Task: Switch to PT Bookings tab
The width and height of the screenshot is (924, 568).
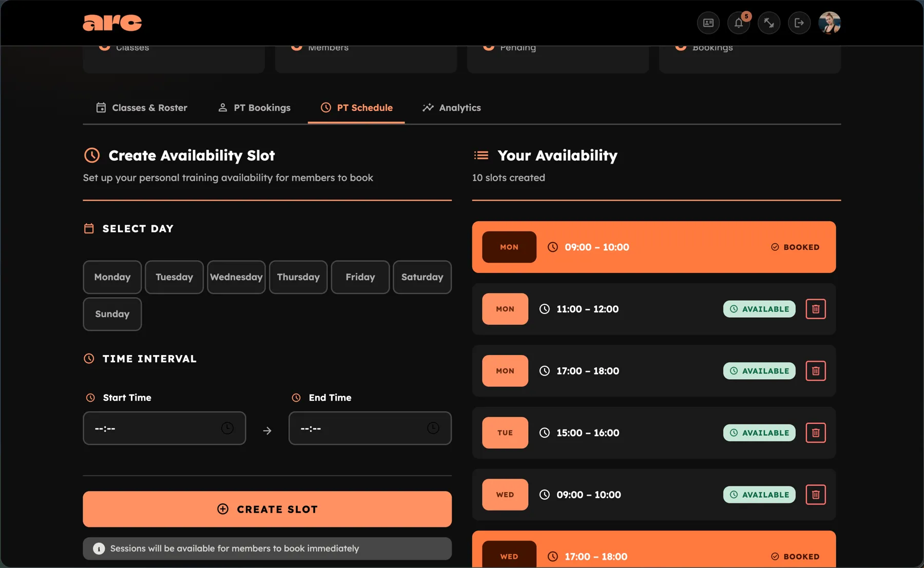Action: coord(255,108)
